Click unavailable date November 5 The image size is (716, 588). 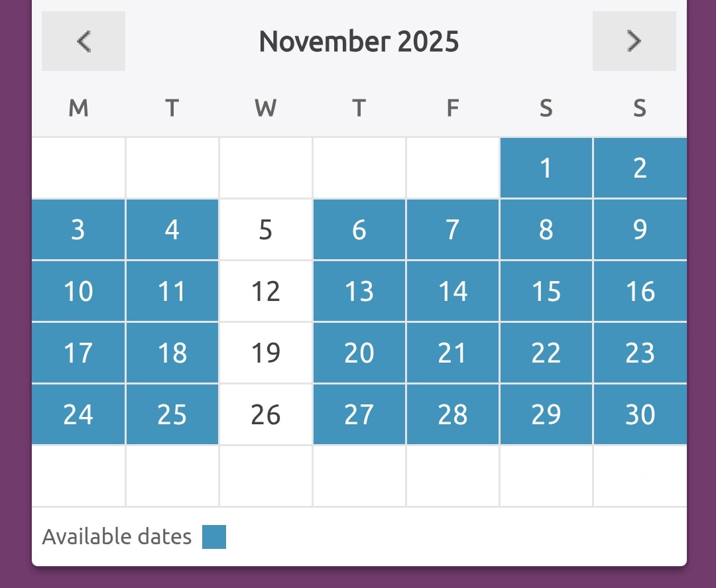click(x=266, y=229)
